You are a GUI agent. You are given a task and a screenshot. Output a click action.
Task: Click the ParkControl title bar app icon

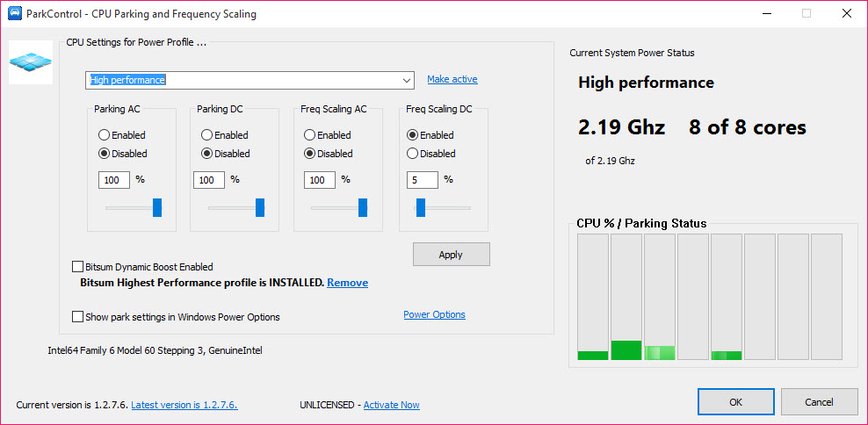[x=15, y=13]
